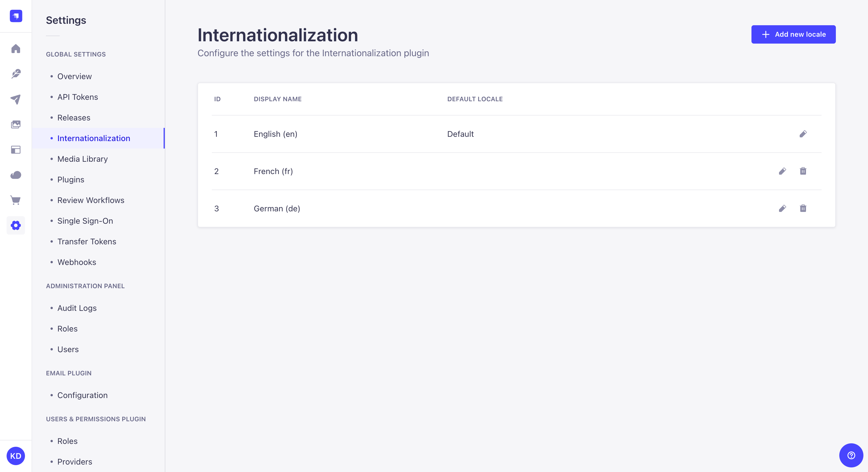Open Home from the left icon rail
This screenshot has height=472, width=868.
(x=16, y=49)
